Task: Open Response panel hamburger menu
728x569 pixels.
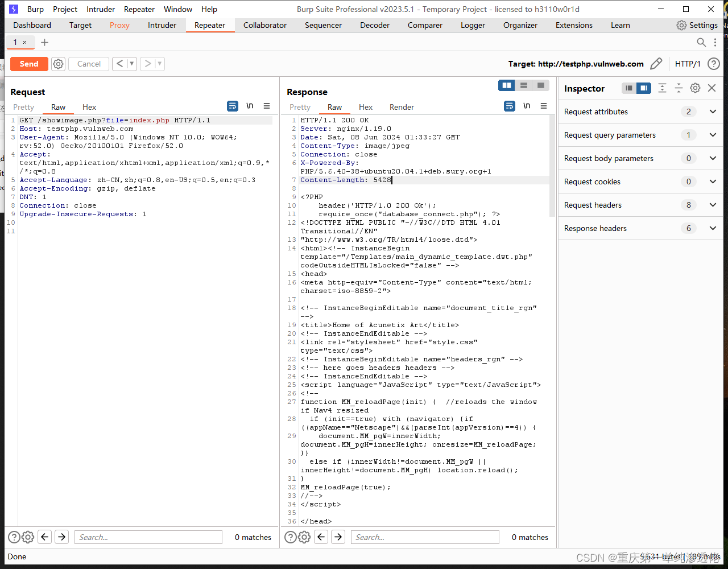Action: coord(544,106)
